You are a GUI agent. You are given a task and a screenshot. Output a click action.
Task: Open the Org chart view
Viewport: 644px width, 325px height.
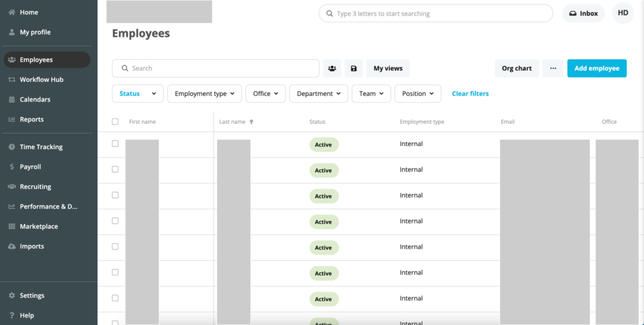point(517,68)
